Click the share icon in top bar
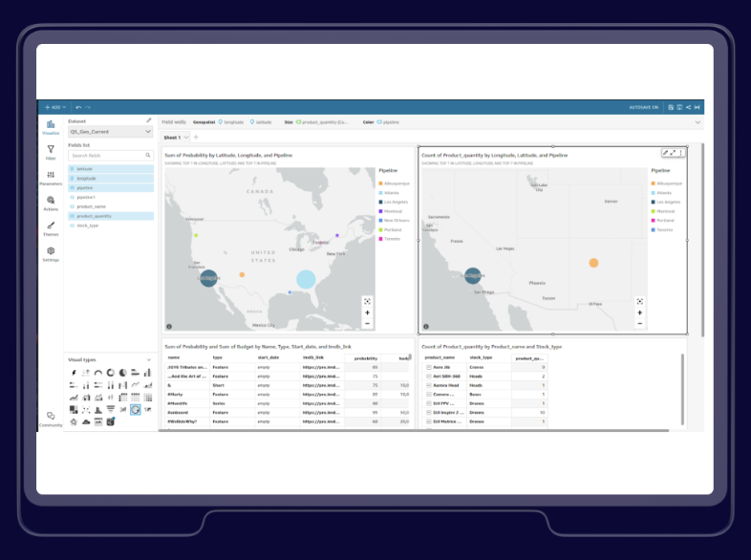Viewport: 751px width, 560px height. [x=688, y=107]
